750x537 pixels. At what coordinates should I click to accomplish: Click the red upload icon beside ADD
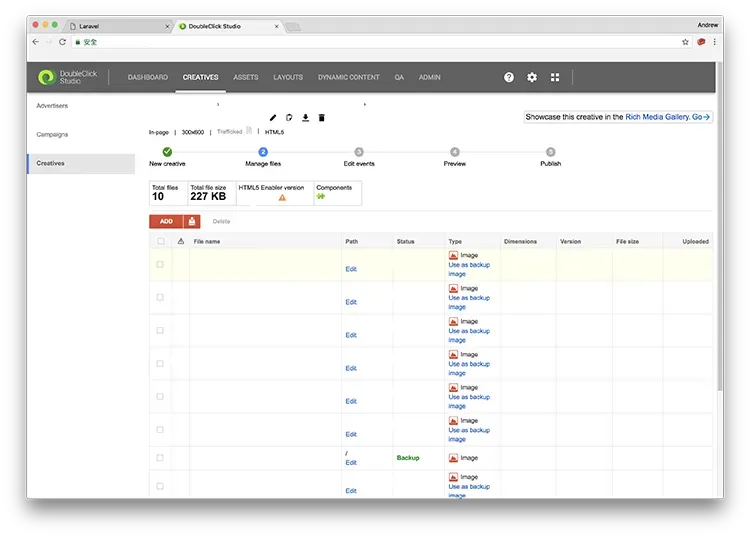(190, 221)
